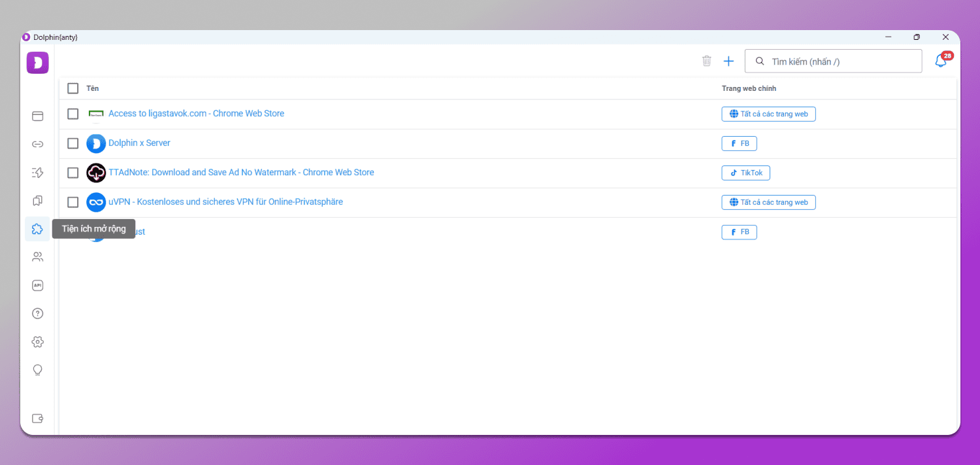Click 'Tất cả các trang web' tag in ligastavok row
The image size is (980, 465).
768,114
